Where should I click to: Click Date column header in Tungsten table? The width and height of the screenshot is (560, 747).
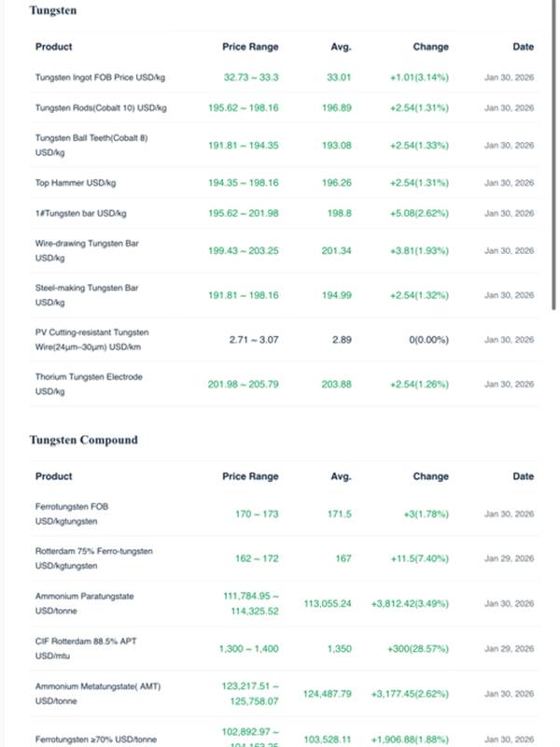coord(523,47)
